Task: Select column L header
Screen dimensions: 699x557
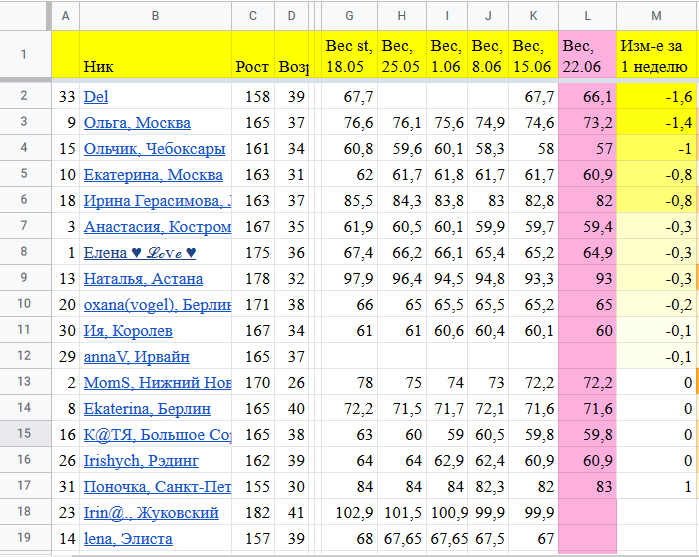Action: coord(586,15)
